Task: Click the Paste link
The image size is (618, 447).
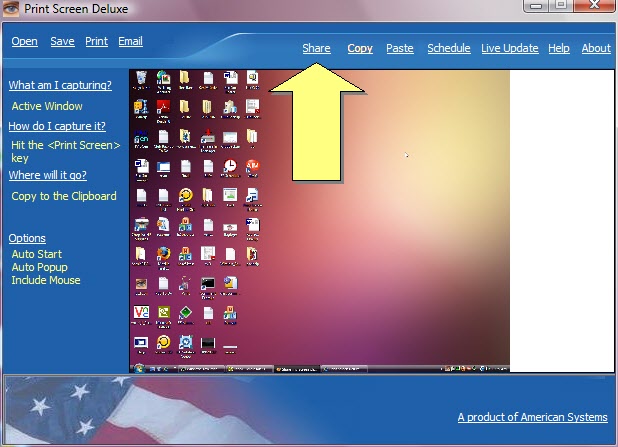Action: 400,48
